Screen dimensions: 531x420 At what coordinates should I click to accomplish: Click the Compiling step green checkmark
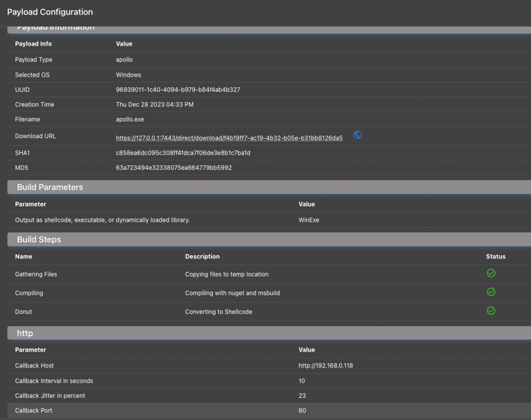pyautogui.click(x=491, y=292)
